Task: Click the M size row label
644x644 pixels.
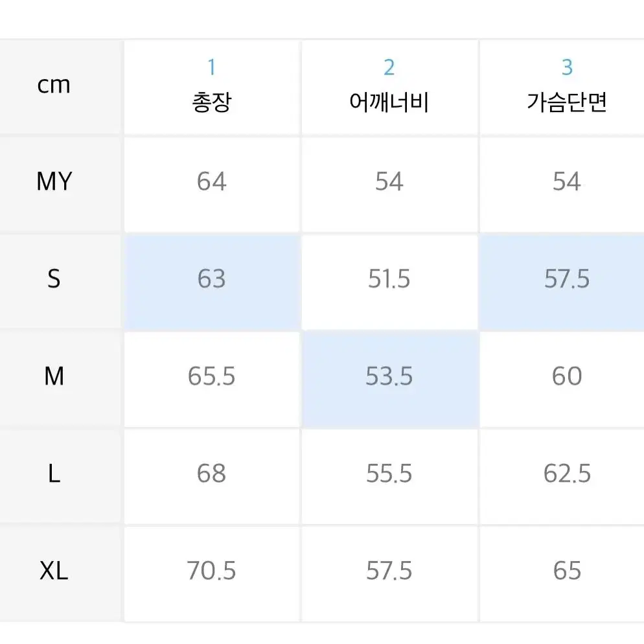Action: pos(54,376)
